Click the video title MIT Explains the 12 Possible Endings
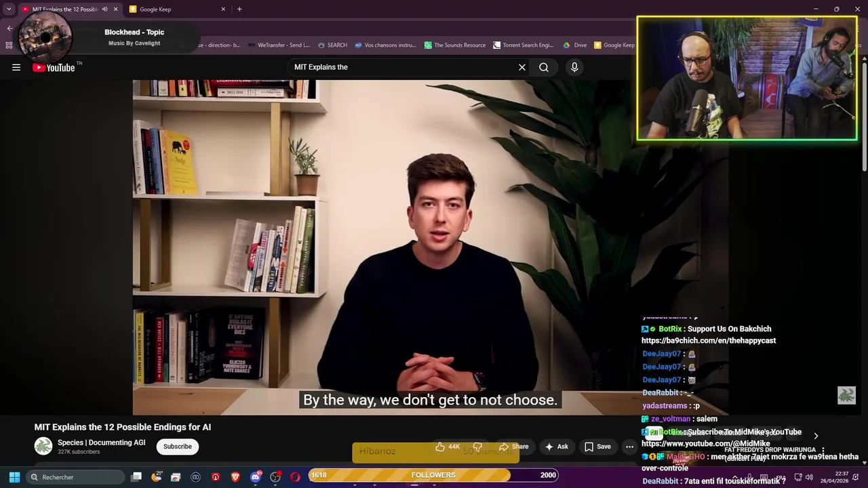This screenshot has height=488, width=868. click(x=123, y=427)
